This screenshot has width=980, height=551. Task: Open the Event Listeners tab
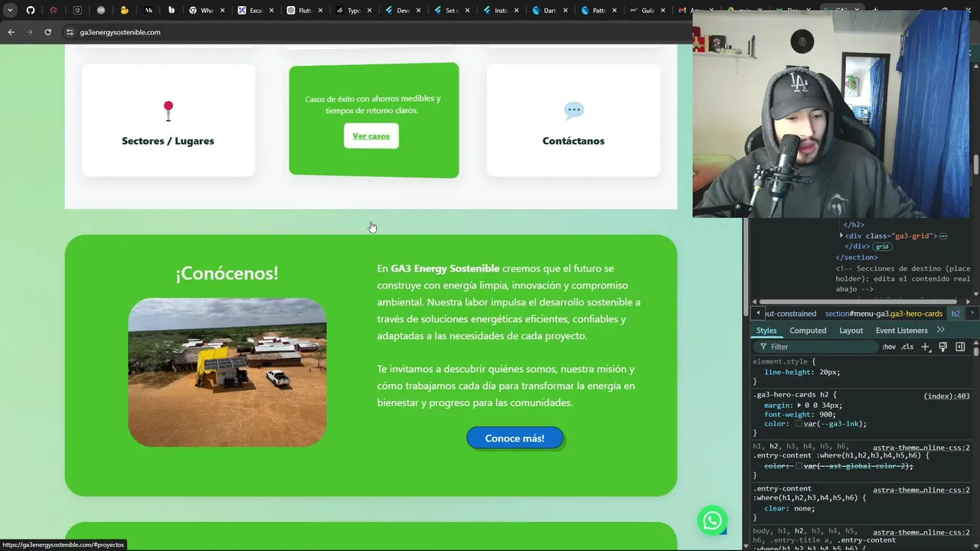click(901, 331)
